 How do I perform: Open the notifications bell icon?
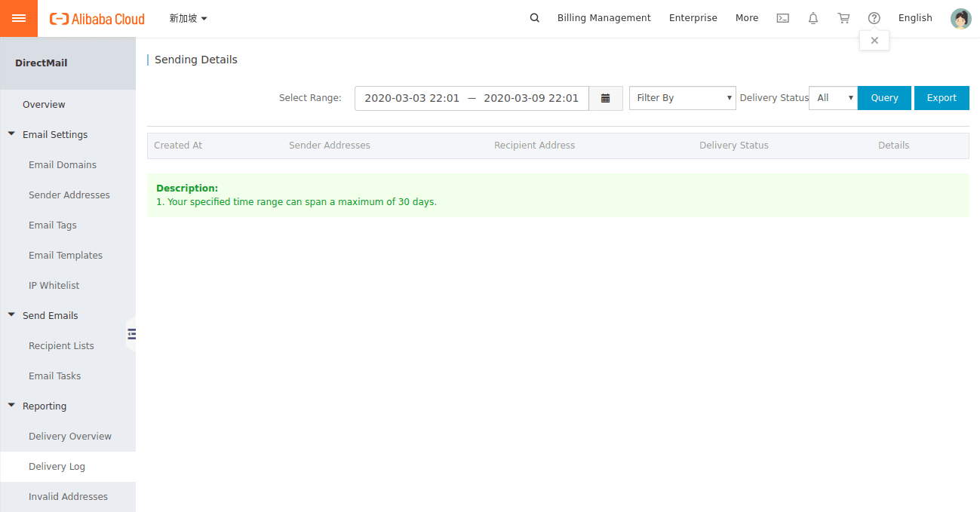813,18
